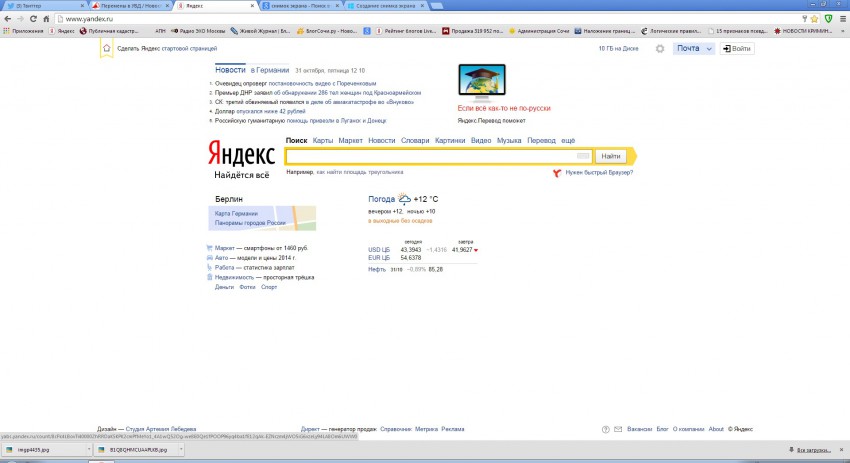Click the bookmark star in address bar
850x463 pixels.
(x=812, y=19)
